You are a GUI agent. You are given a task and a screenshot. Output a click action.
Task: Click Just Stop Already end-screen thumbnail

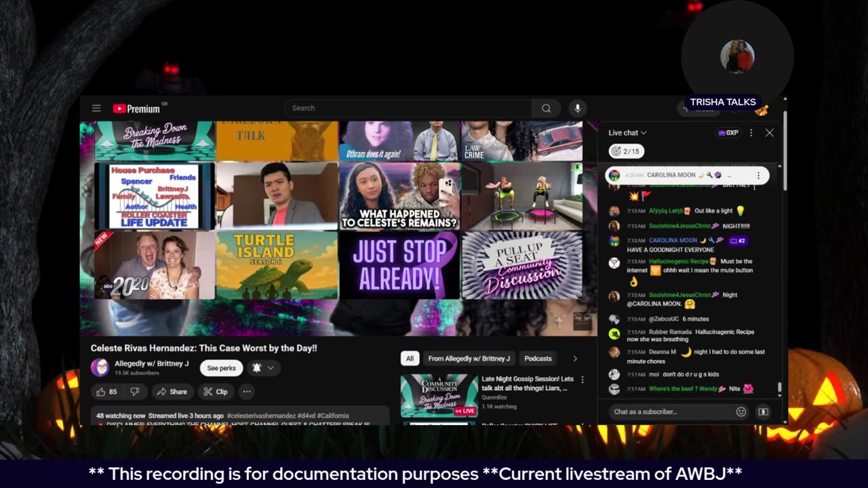coord(399,265)
